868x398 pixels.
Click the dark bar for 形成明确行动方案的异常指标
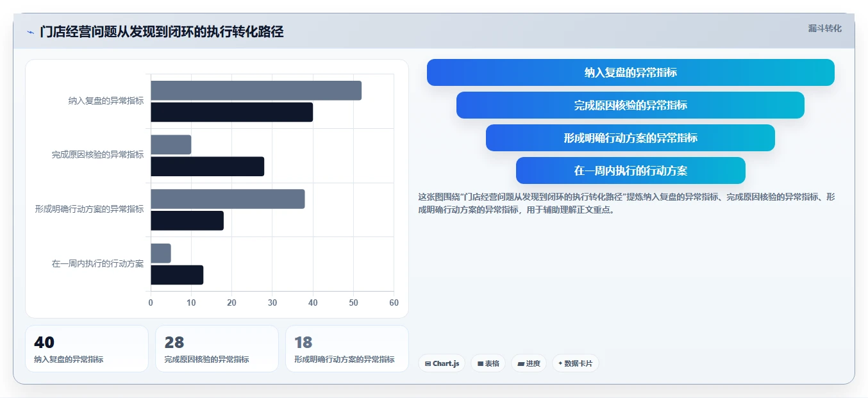[187, 220]
